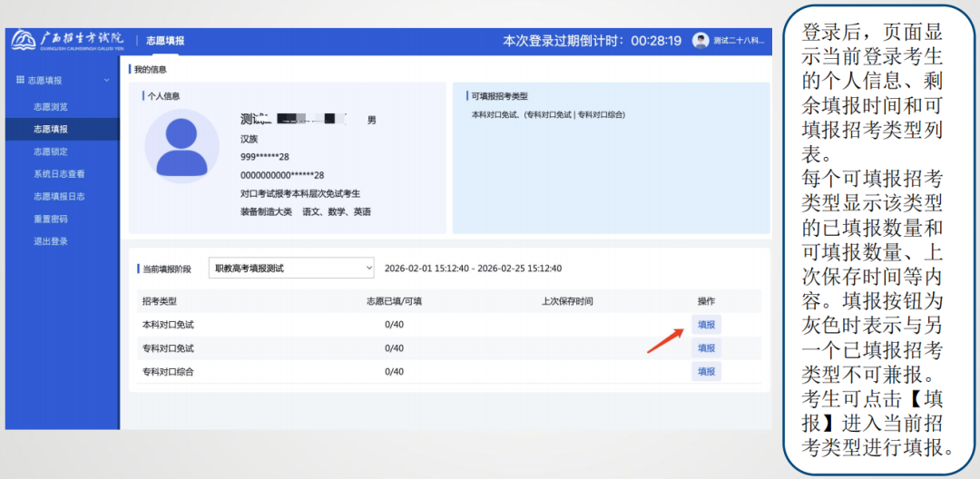Open the 测试二十八 user account menu
The width and height of the screenshot is (980, 479).
click(738, 41)
